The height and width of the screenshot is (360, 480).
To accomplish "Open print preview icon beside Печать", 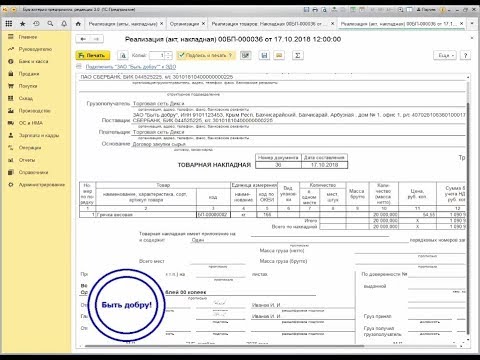I will click(x=123, y=55).
